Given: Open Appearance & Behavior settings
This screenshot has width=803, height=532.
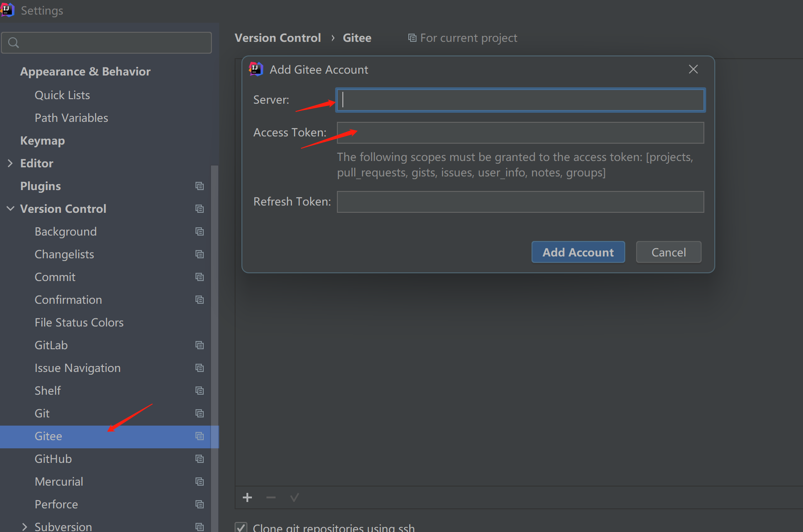Looking at the screenshot, I should pyautogui.click(x=85, y=72).
